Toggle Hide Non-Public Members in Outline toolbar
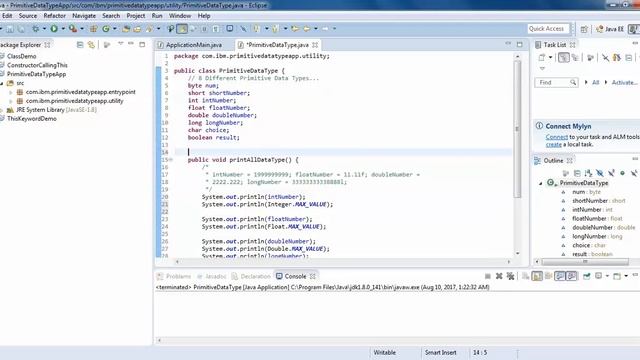 pyautogui.click(x=622, y=173)
